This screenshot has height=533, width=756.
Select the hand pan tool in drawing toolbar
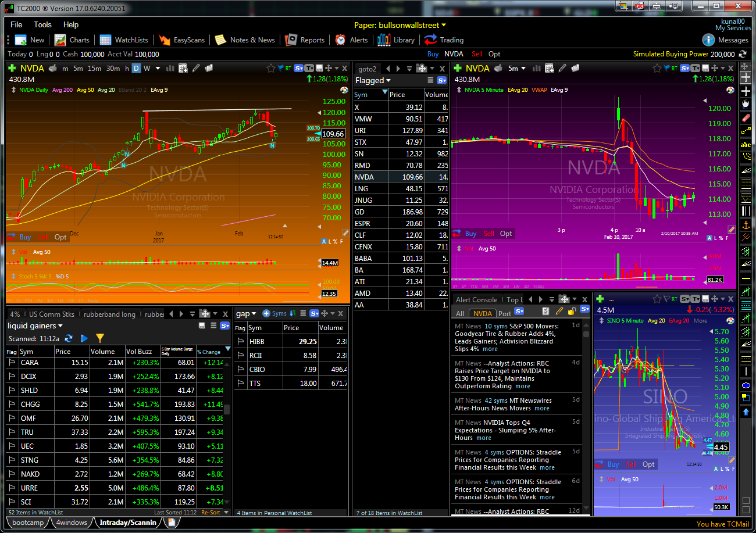coord(746,104)
